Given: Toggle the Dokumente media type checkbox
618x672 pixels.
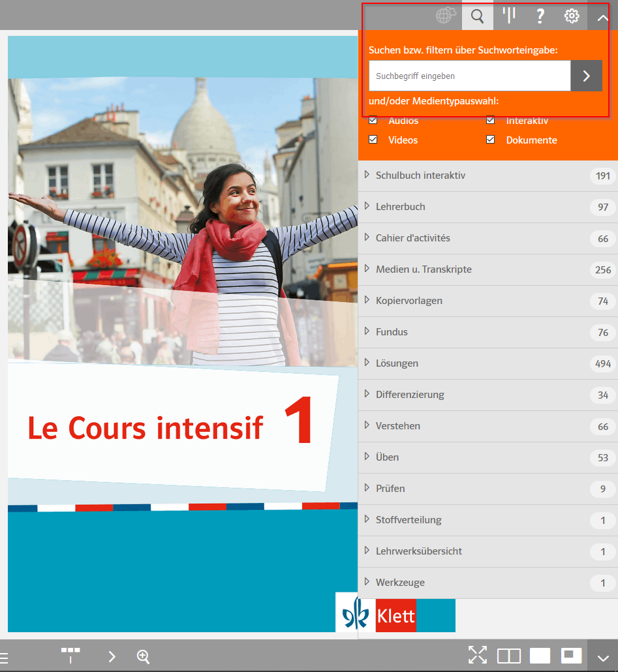Looking at the screenshot, I should tap(491, 140).
